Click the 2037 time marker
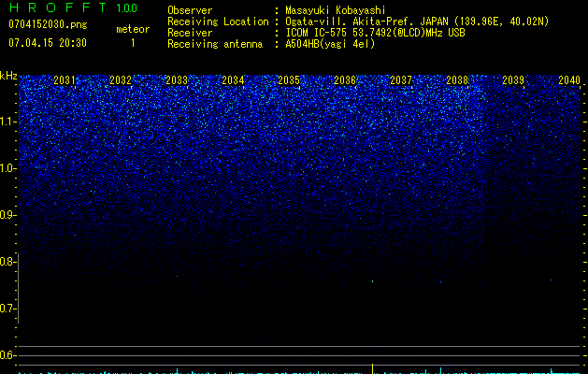Screen dimensions: 588x374 [x=401, y=79]
